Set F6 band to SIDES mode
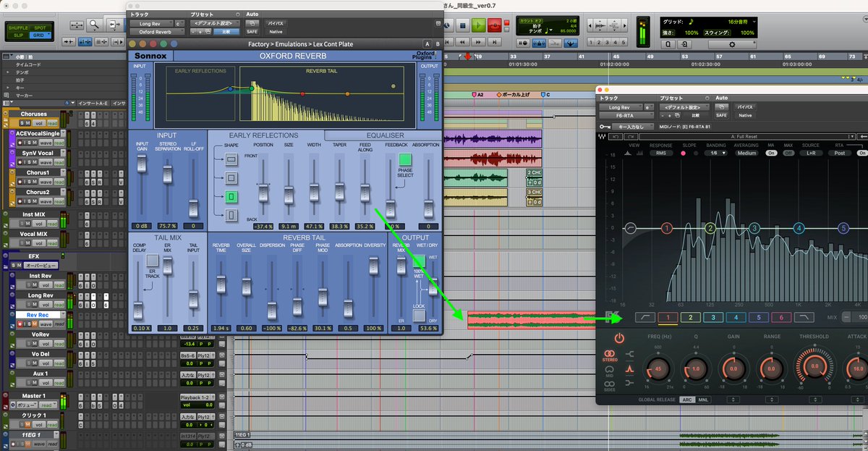The width and height of the screenshot is (868, 451). coord(609,384)
